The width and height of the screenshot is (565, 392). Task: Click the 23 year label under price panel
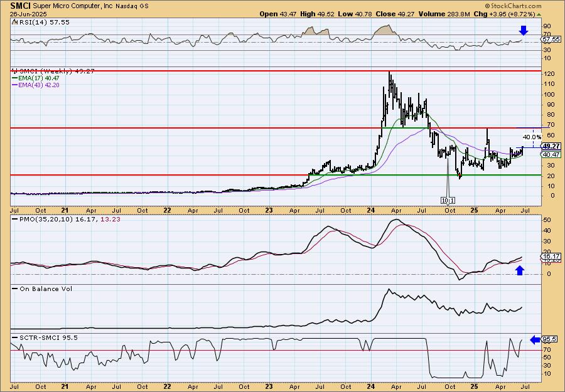pos(269,210)
